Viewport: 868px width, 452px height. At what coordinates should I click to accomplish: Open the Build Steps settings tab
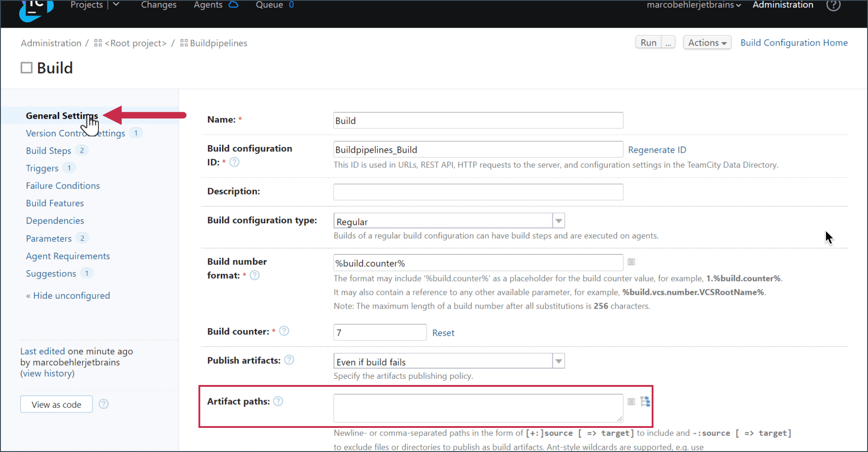(x=48, y=151)
